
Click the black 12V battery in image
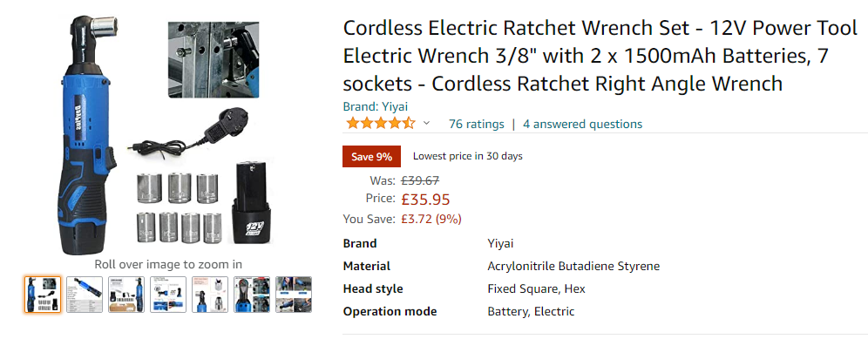tap(254, 203)
